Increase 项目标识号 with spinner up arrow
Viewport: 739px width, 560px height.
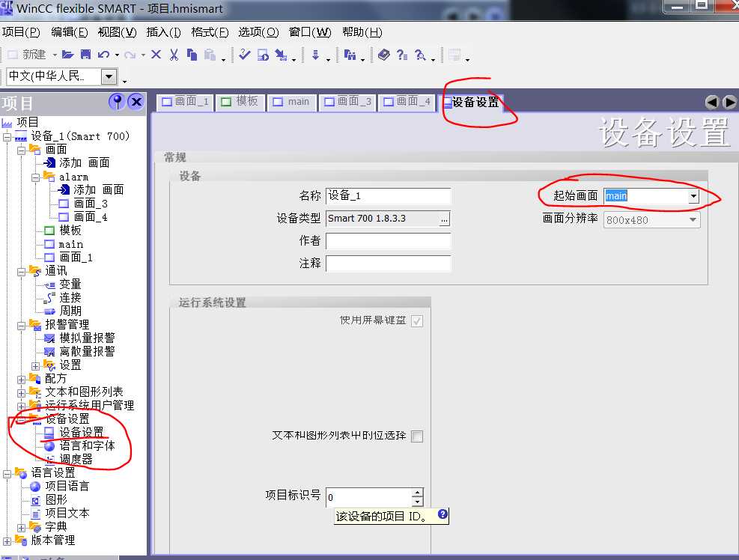tap(418, 493)
